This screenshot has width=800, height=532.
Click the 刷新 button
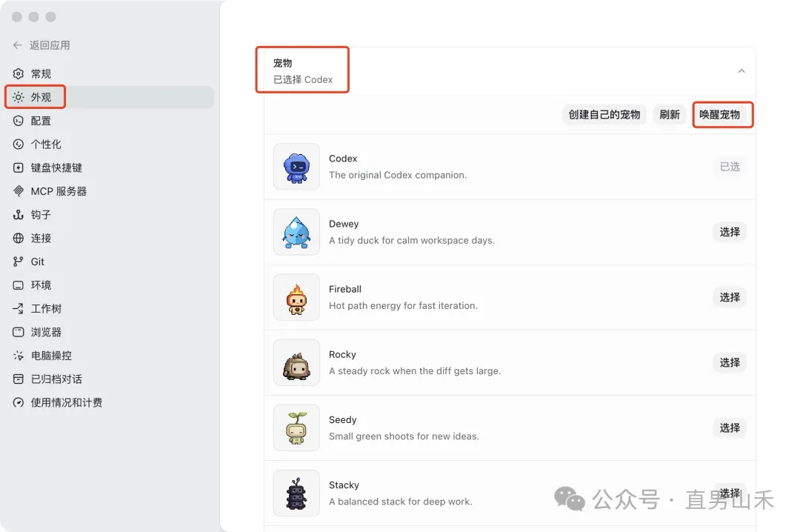tap(670, 115)
